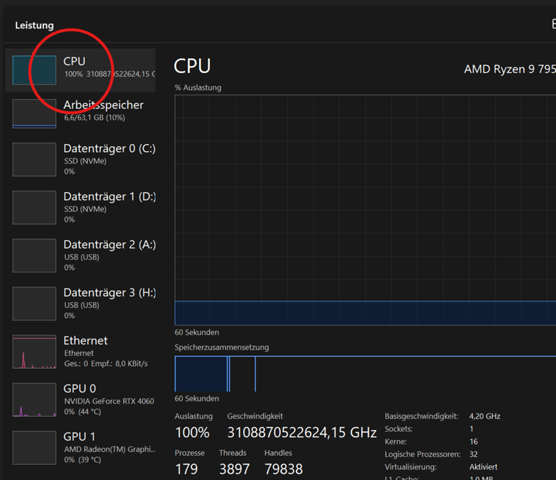Viewport: 556px width, 480px height.
Task: Switch to the CPU performance entry
Action: click(x=80, y=70)
